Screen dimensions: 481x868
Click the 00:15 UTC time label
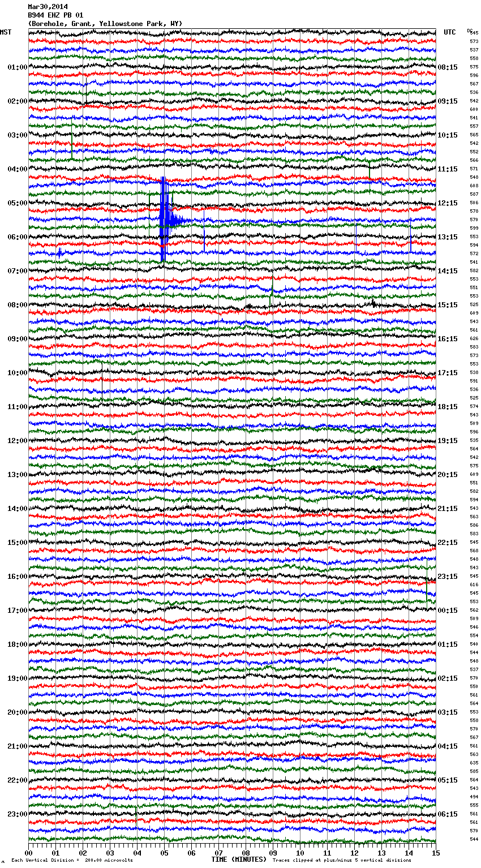click(448, 611)
